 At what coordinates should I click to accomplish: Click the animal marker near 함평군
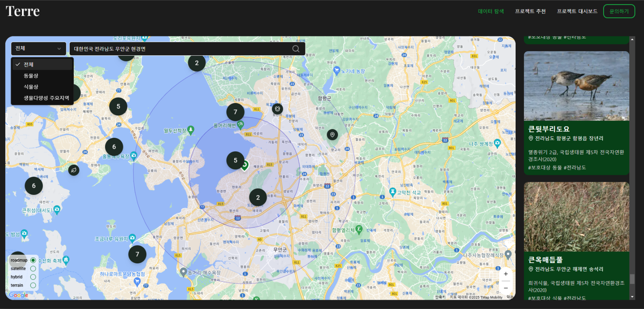[x=277, y=109]
